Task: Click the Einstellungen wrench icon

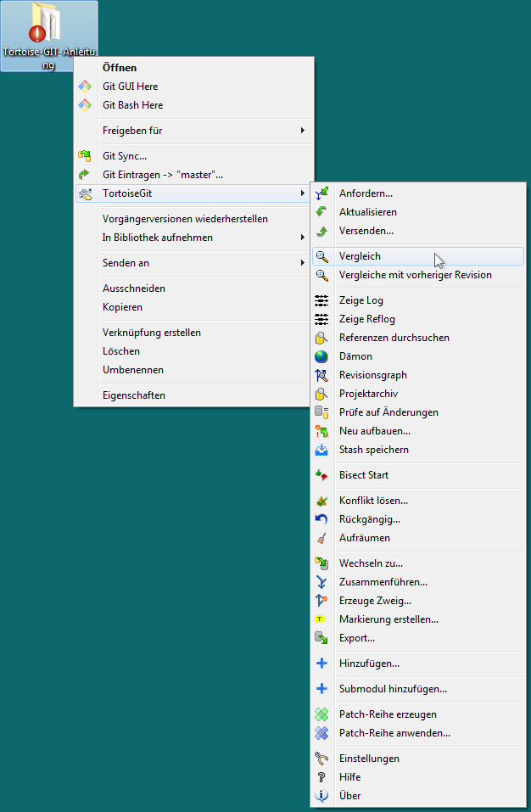Action: point(321,759)
